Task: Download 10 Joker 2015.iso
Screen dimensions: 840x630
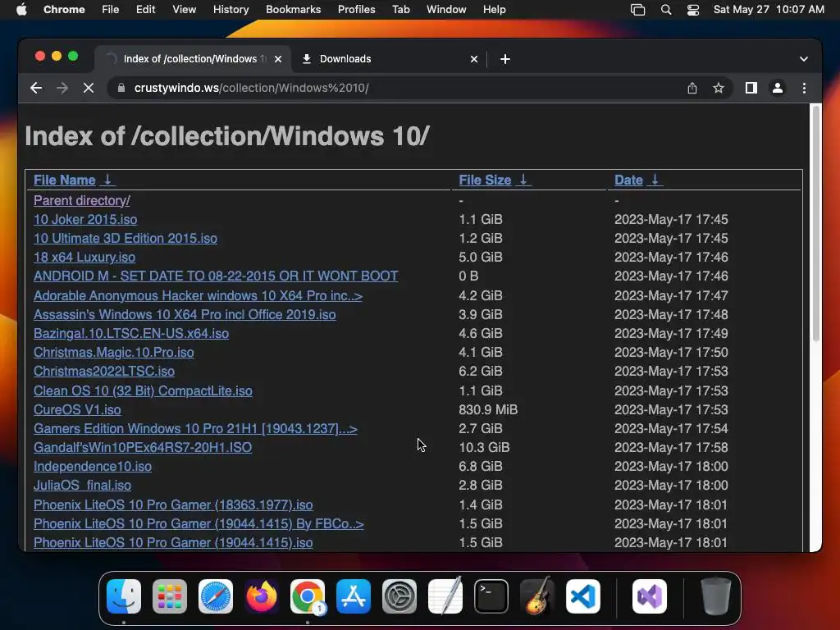Action: 85,219
